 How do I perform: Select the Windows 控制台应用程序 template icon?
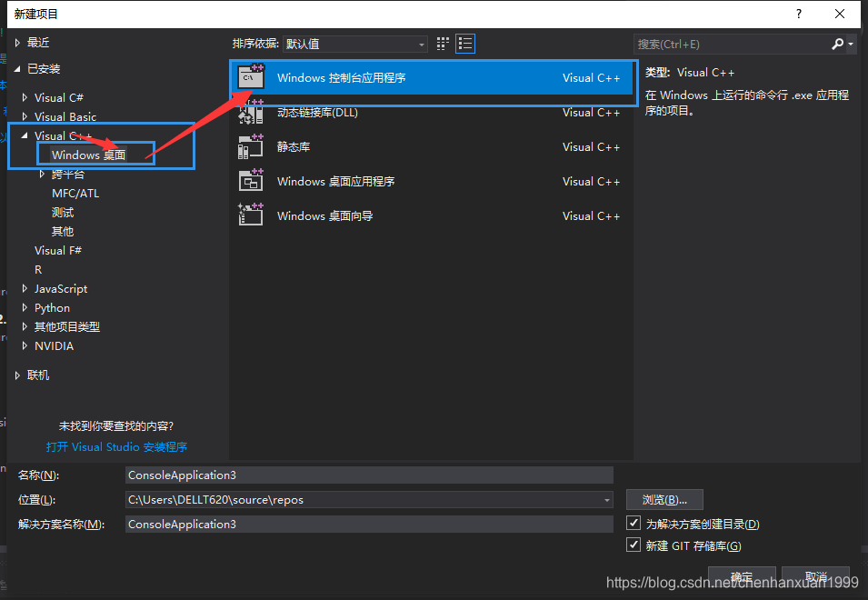[251, 77]
